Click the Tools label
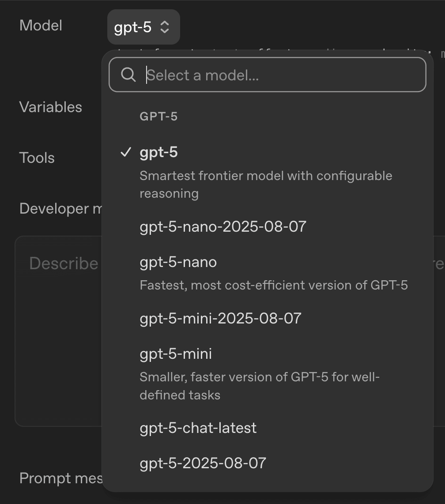The image size is (445, 504). [37, 158]
